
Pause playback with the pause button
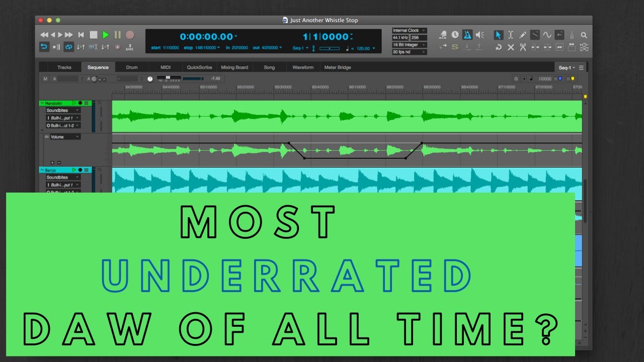coord(118,35)
